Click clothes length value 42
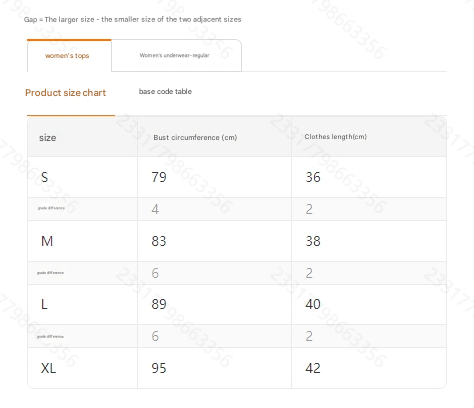This screenshot has width=474, height=408. click(313, 368)
